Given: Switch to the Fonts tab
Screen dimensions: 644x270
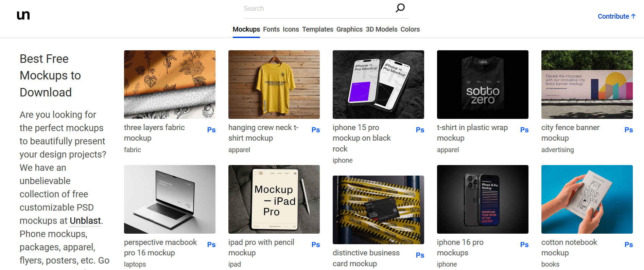Looking at the screenshot, I should pyautogui.click(x=271, y=29).
